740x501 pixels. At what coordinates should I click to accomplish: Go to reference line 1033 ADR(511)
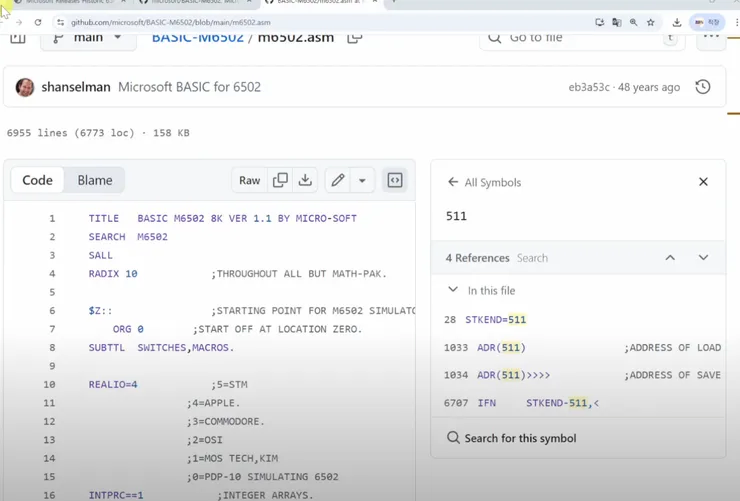click(578, 348)
